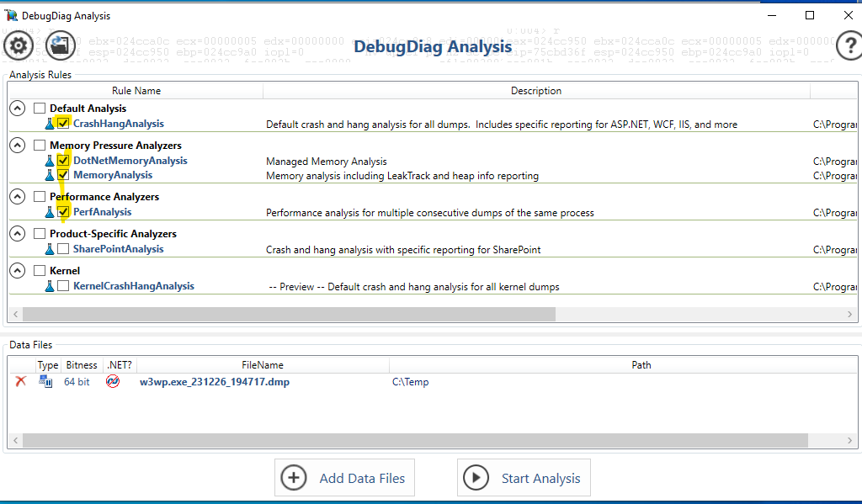This screenshot has width=862, height=504.
Task: Open settings via the gear icon
Action: point(19,45)
